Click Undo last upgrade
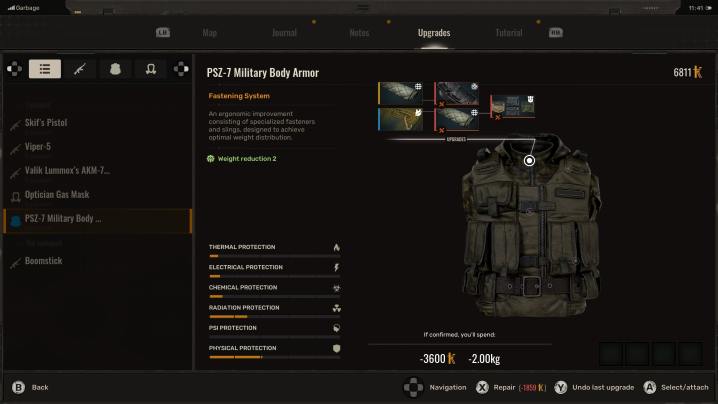The image size is (718, 404). click(609, 387)
